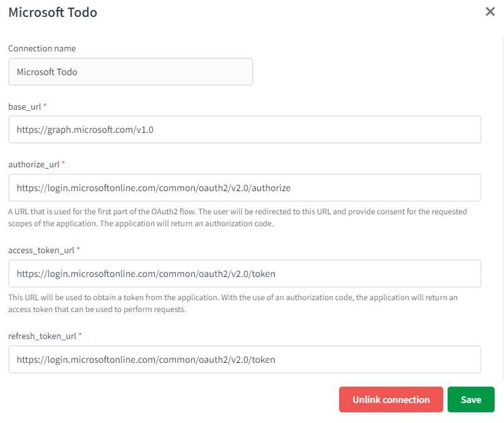
Task: Click the required asterisk beside refresh_token_url
Action: tap(80, 335)
